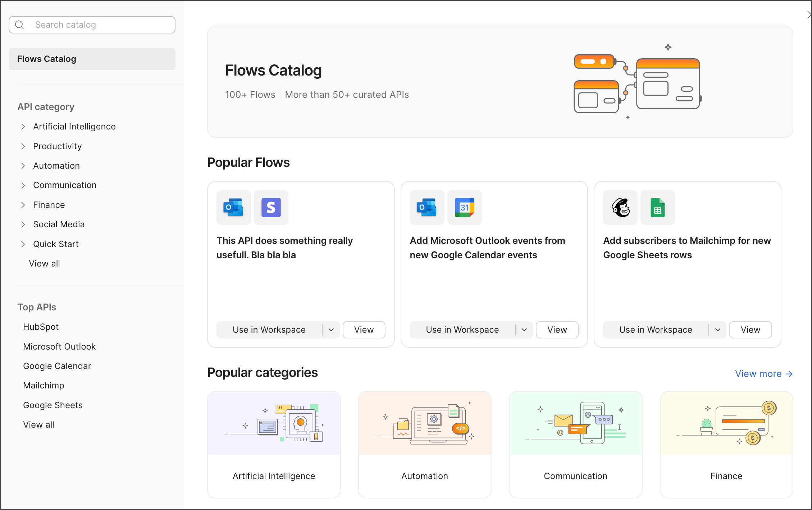
Task: Expand the Social Media category
Action: coord(23,224)
